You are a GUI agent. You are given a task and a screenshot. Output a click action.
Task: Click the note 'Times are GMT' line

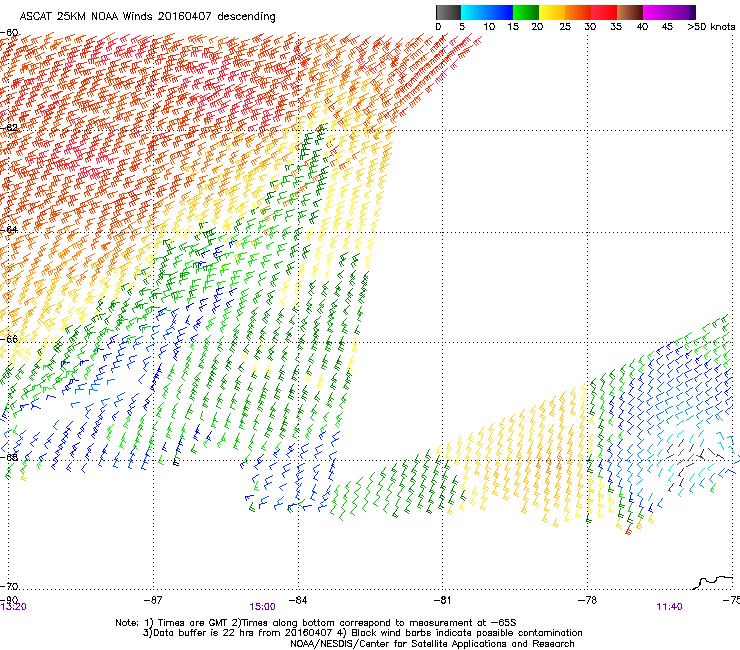point(316,623)
